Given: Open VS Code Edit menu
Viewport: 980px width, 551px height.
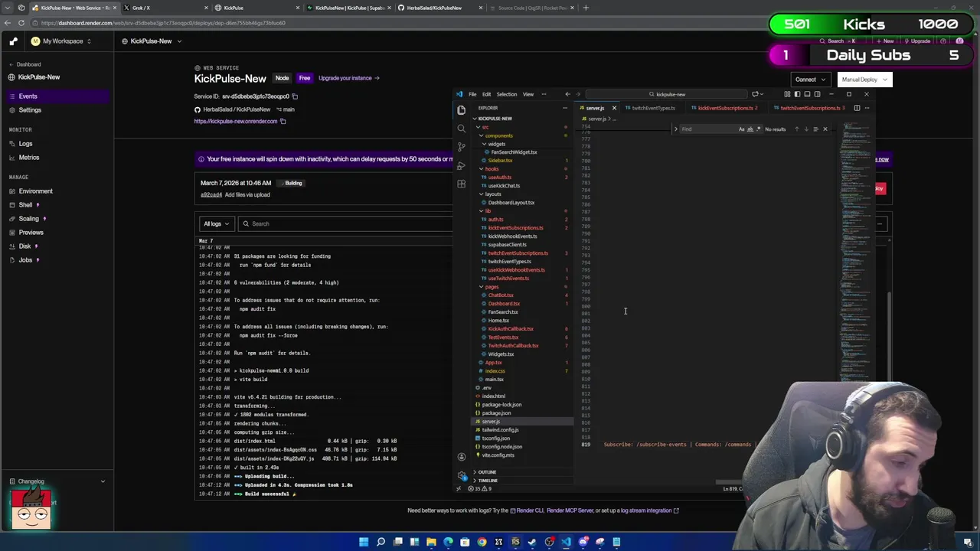Looking at the screenshot, I should click(486, 94).
